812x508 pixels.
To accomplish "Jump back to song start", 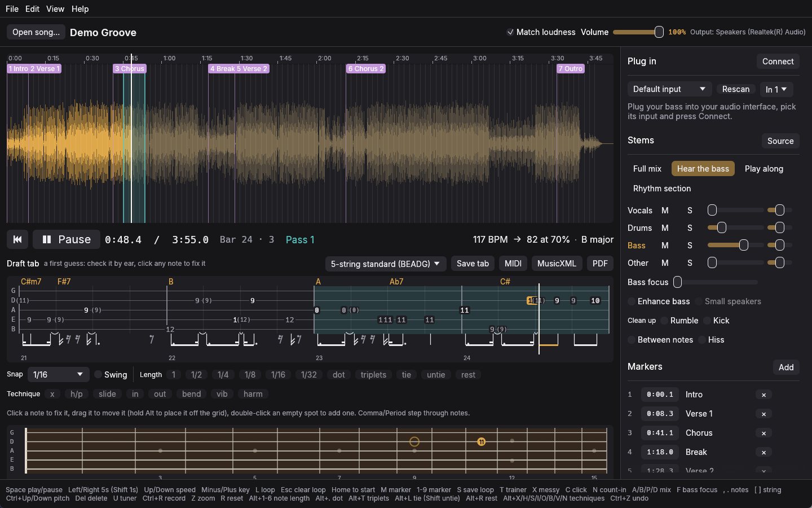I will tap(17, 239).
